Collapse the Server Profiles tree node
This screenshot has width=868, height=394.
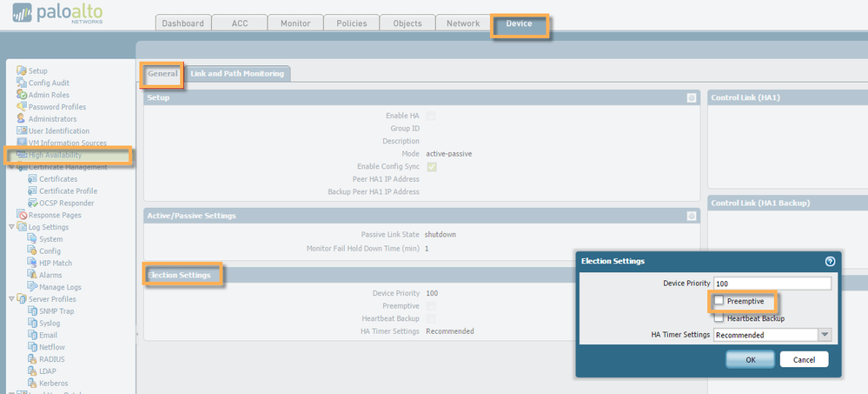pyautogui.click(x=12, y=298)
